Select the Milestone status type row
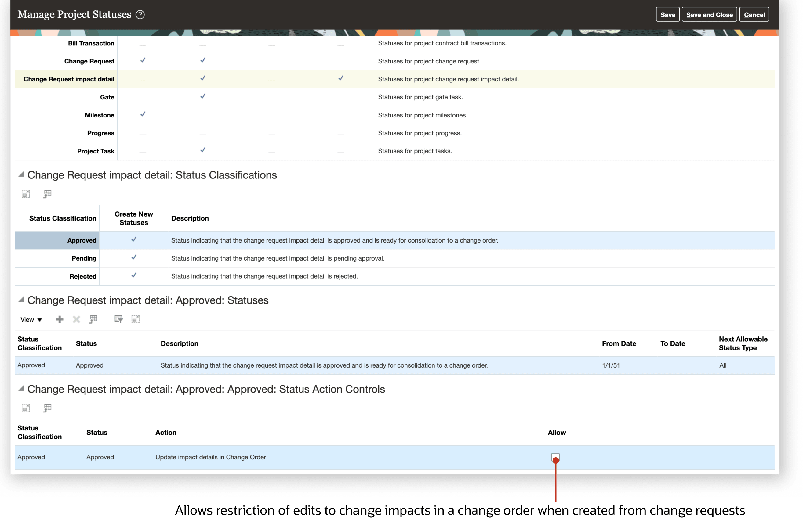The image size is (803, 532). pyautogui.click(x=99, y=115)
